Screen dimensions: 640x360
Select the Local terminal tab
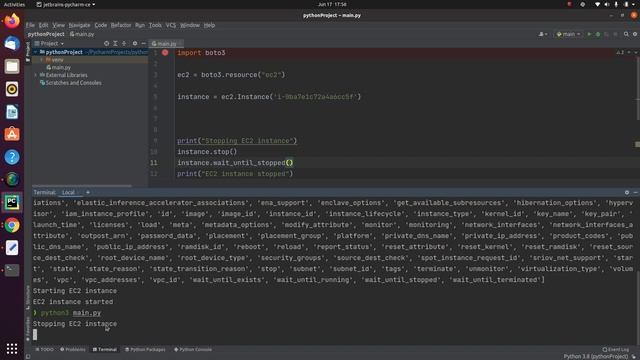(68, 192)
